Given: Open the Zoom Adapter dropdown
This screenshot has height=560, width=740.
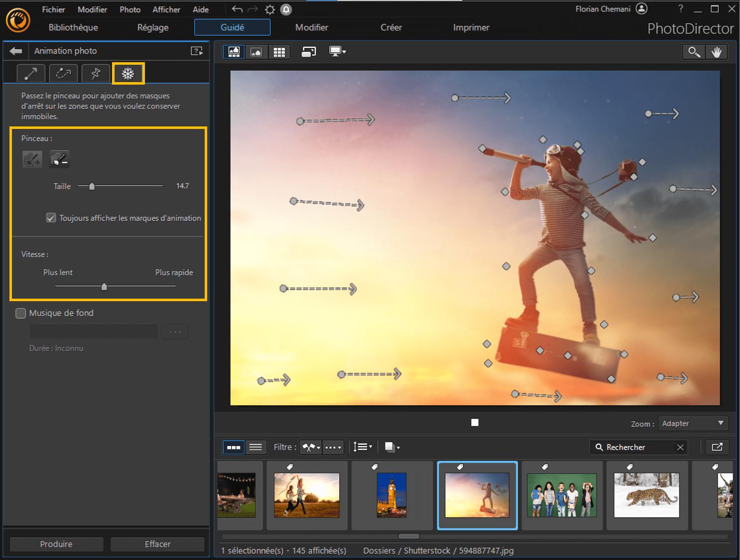Looking at the screenshot, I should coord(693,423).
